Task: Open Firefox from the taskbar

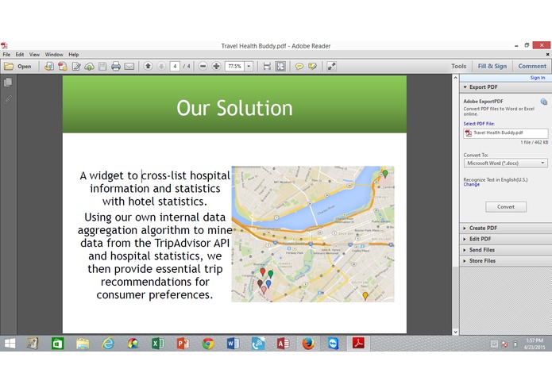Action: tap(308, 343)
